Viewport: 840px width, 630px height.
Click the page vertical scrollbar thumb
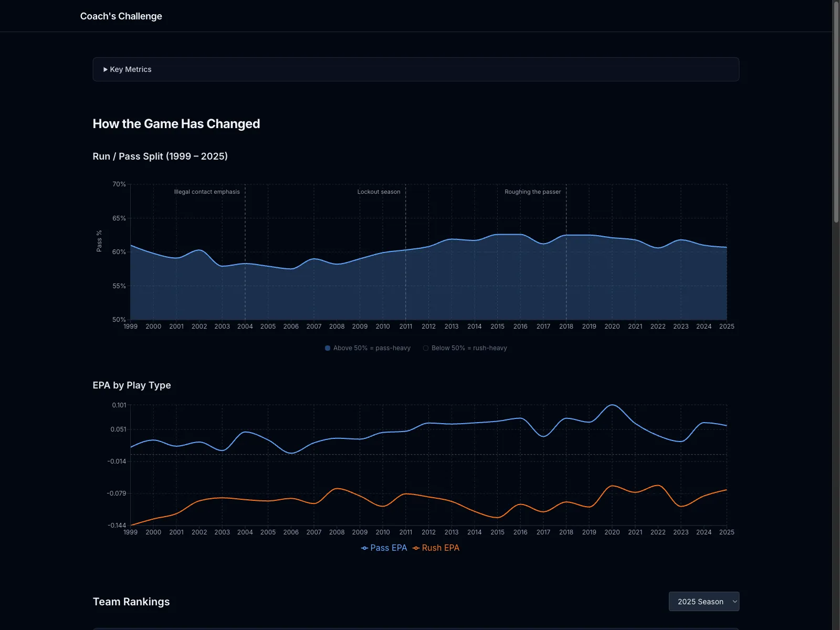pos(836,111)
